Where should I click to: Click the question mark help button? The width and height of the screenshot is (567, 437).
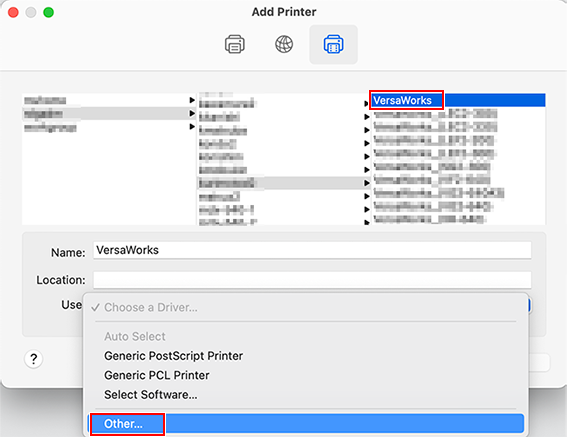coord(33,359)
